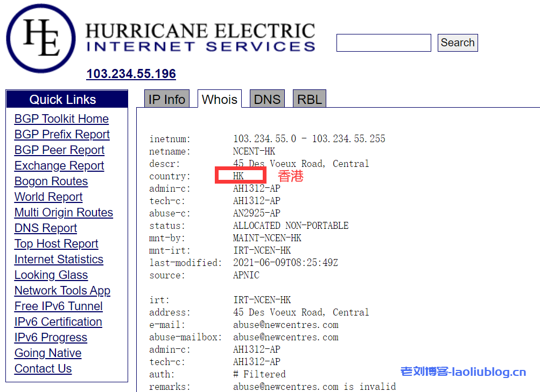Open Bogon Routes link

51,181
